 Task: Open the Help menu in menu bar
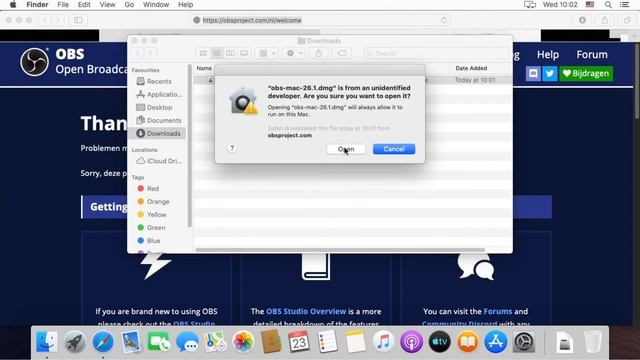click(185, 4)
